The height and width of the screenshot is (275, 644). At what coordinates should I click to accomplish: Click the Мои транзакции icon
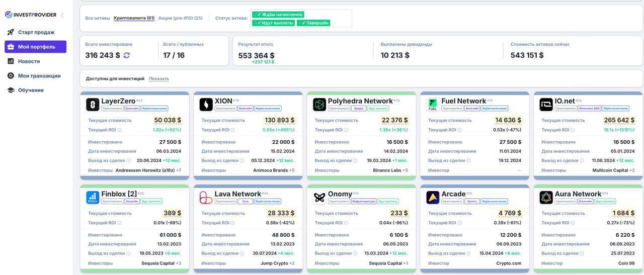[11, 76]
